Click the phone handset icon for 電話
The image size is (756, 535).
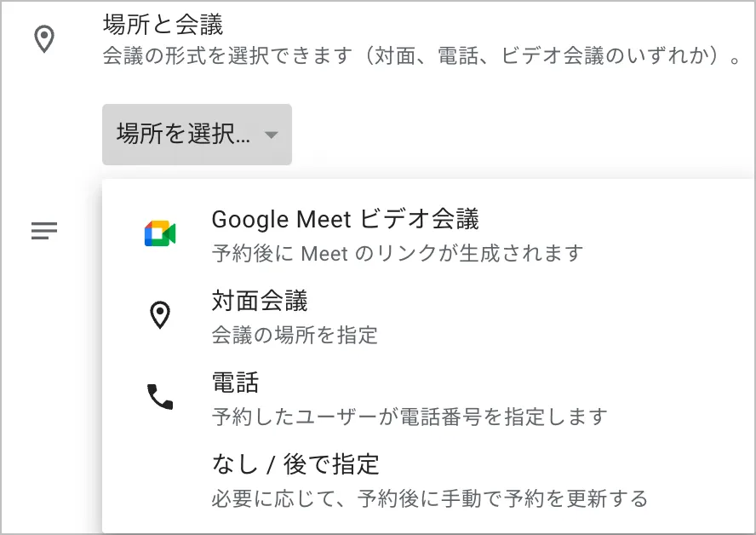pos(160,396)
